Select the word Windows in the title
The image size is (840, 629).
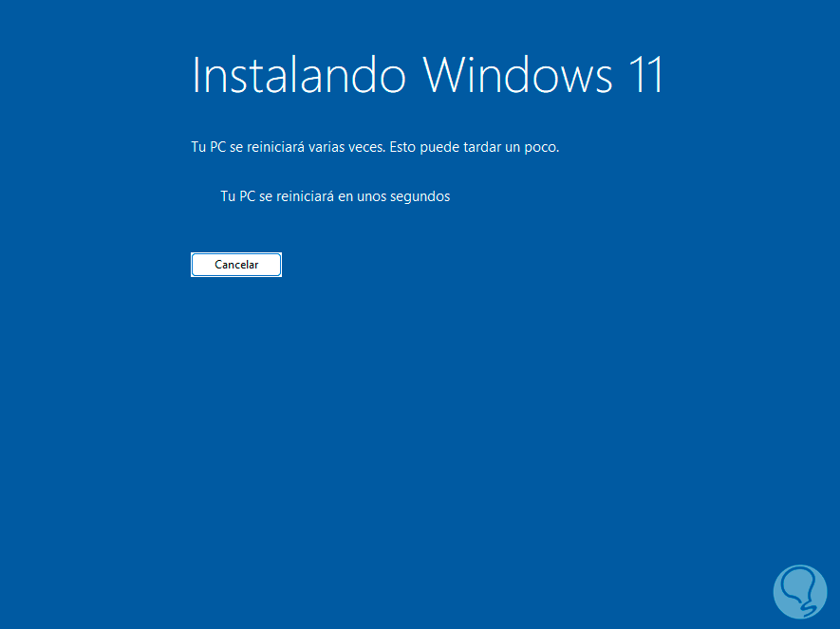tap(517, 74)
